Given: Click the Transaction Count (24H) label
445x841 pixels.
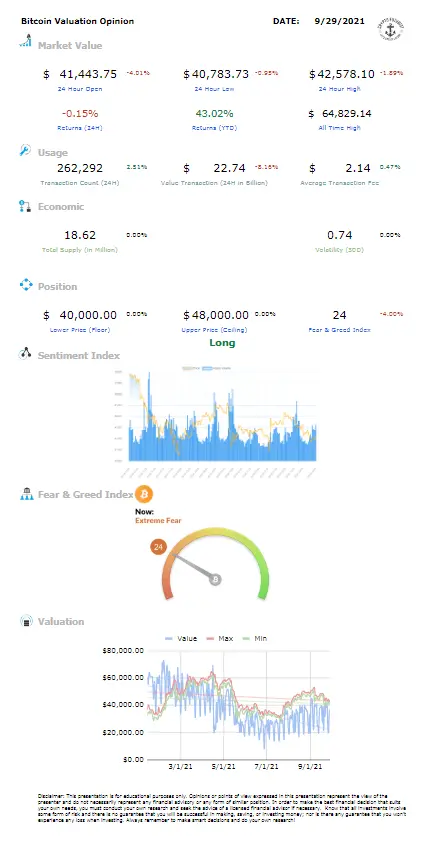Looking at the screenshot, I should [79, 182].
